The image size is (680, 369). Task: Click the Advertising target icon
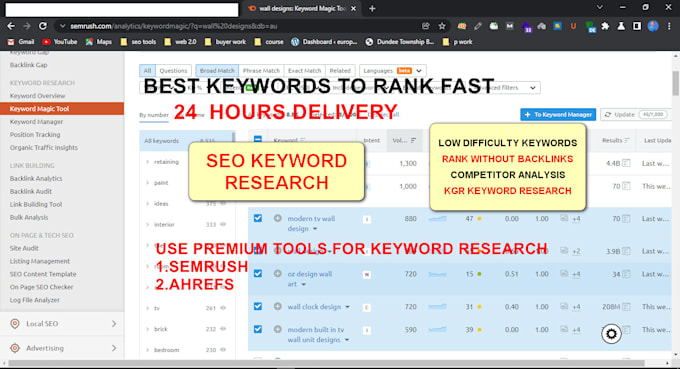coord(15,348)
